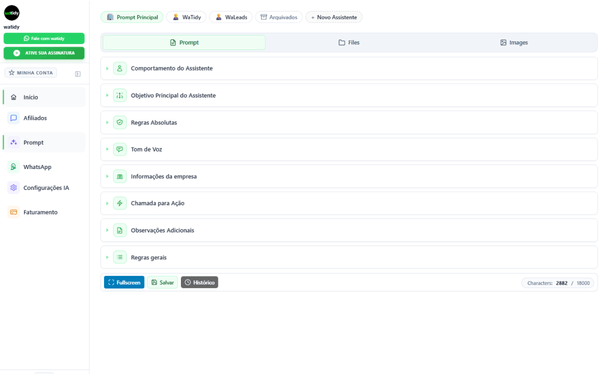This screenshot has width=600, height=375.
Task: Click the star icon in Minha Conta
Action: 11,73
